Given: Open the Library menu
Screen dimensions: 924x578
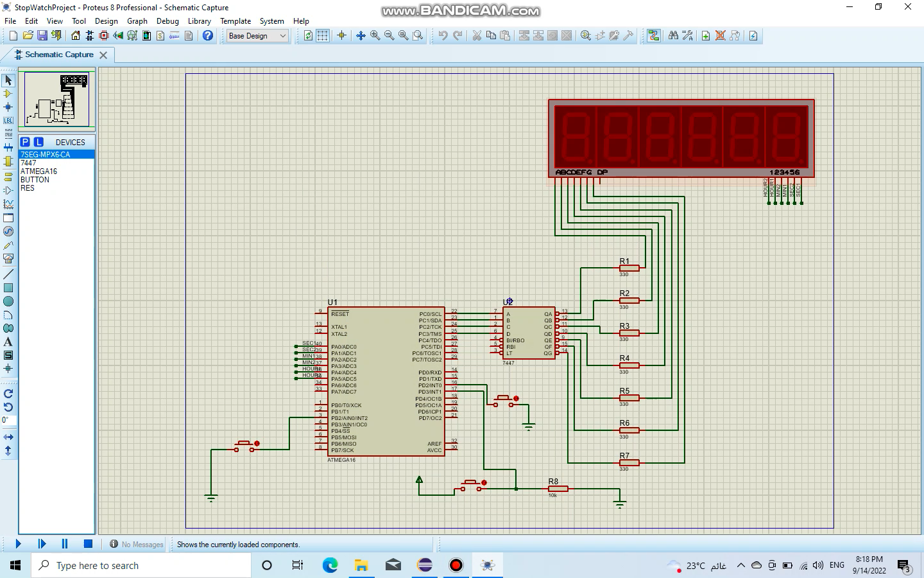Looking at the screenshot, I should pyautogui.click(x=199, y=21).
